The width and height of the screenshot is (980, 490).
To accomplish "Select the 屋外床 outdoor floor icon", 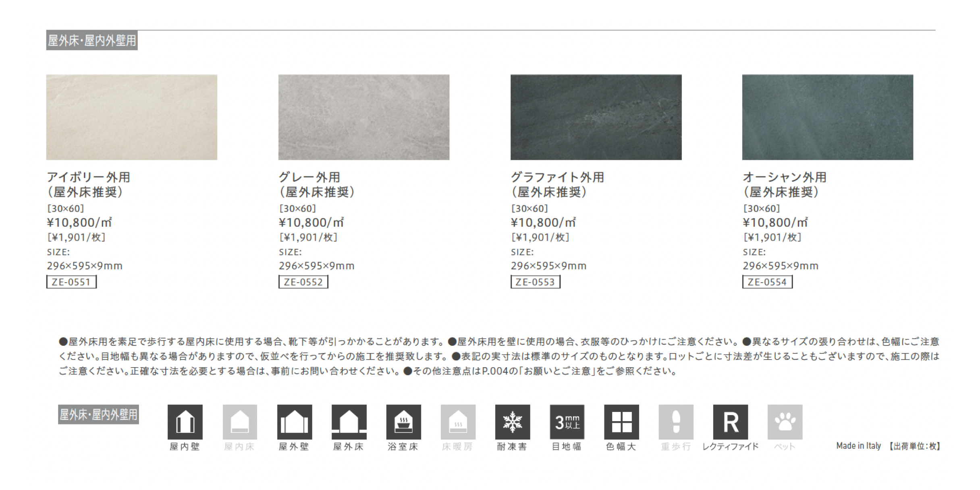I will coord(349,422).
